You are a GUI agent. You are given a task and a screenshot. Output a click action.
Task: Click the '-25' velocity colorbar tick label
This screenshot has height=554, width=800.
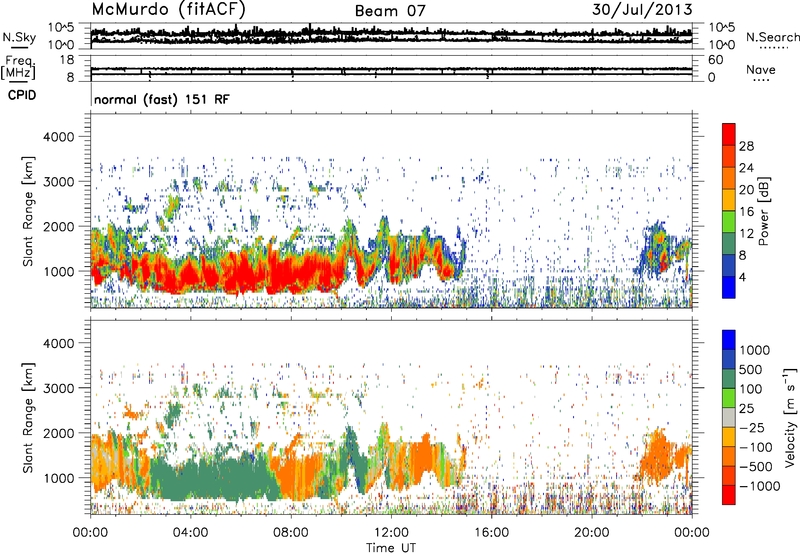752,427
